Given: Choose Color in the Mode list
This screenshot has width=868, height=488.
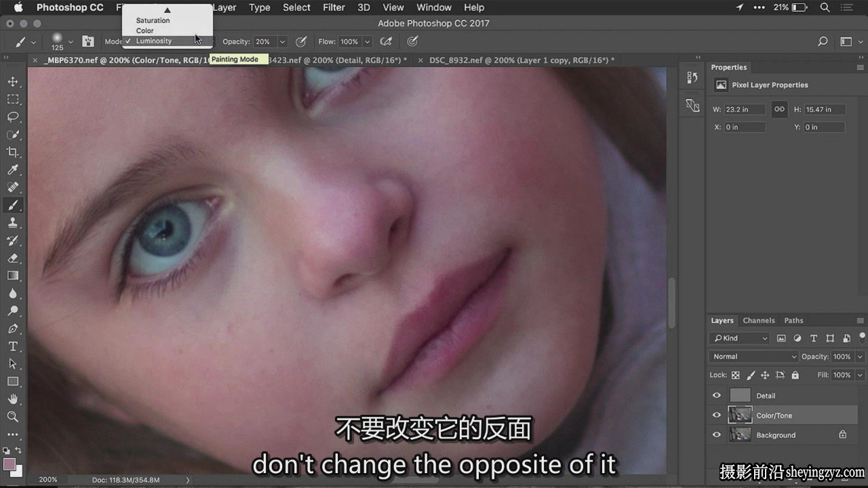Looking at the screenshot, I should [x=145, y=30].
